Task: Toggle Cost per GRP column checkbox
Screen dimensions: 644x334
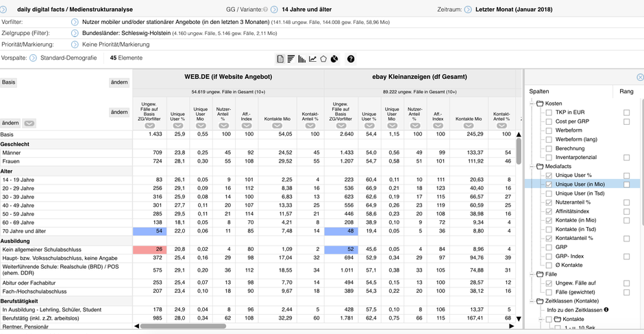Action: [549, 121]
